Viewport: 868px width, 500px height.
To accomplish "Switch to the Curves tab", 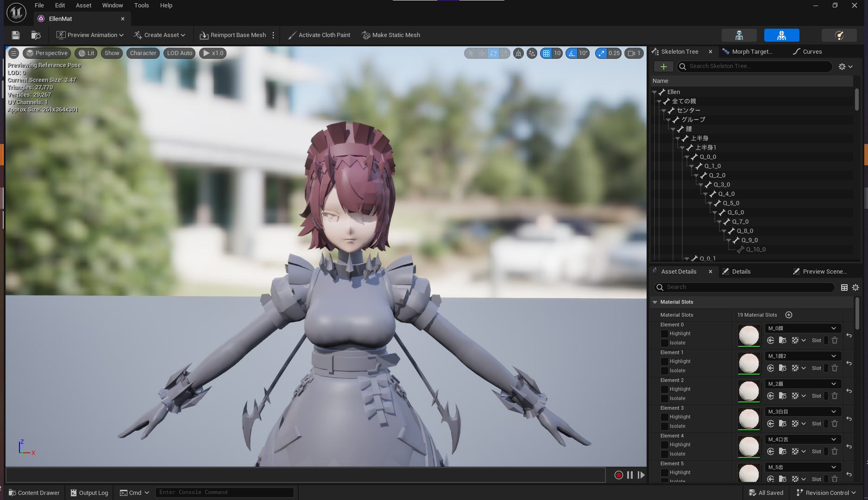I will pos(808,52).
